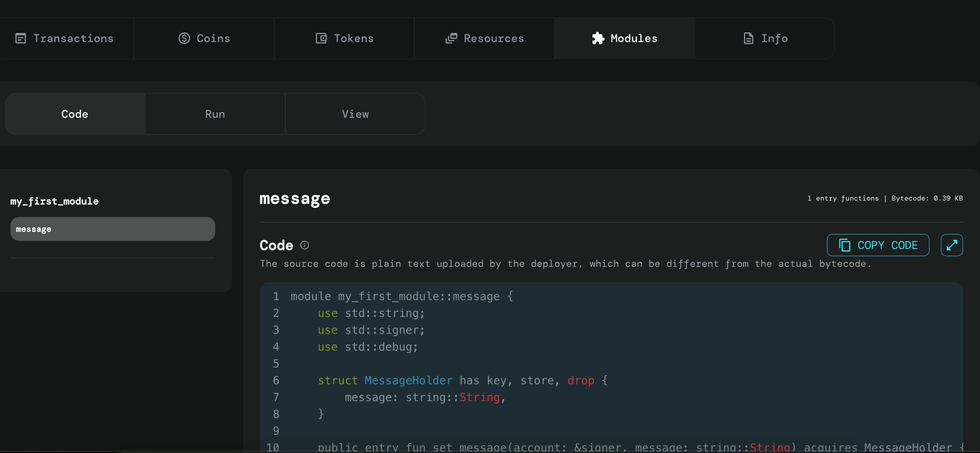Click the Modules puzzle piece icon

pyautogui.click(x=598, y=39)
